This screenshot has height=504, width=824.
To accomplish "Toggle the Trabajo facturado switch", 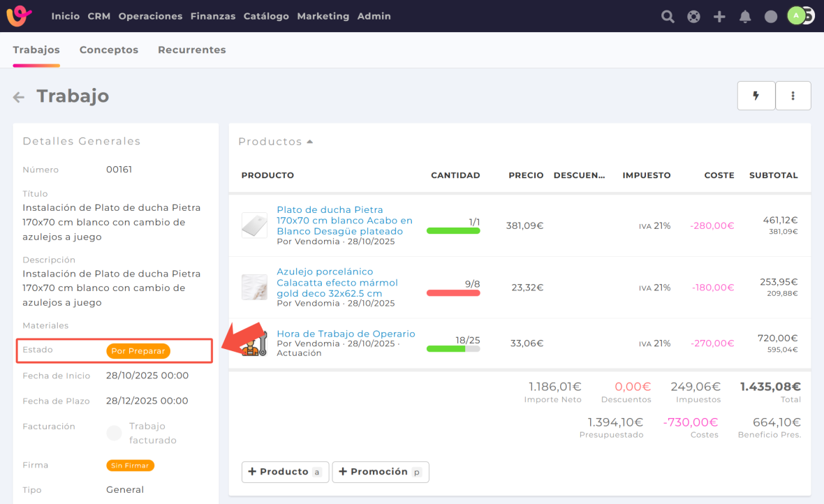I will point(114,433).
